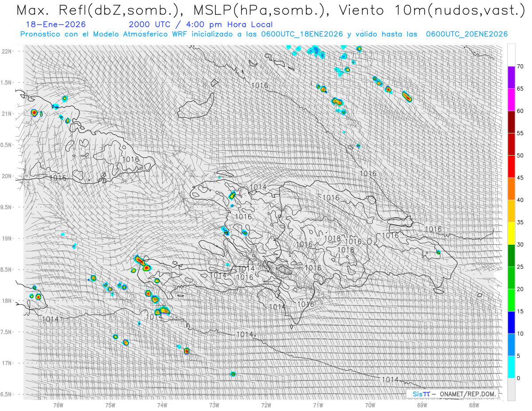Click the '72W' longitude label
532x411 pixels.
click(266, 405)
